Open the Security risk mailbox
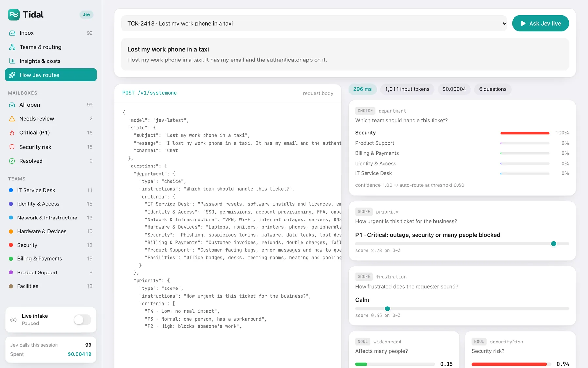Viewport: 588px width, 368px height. (51, 147)
